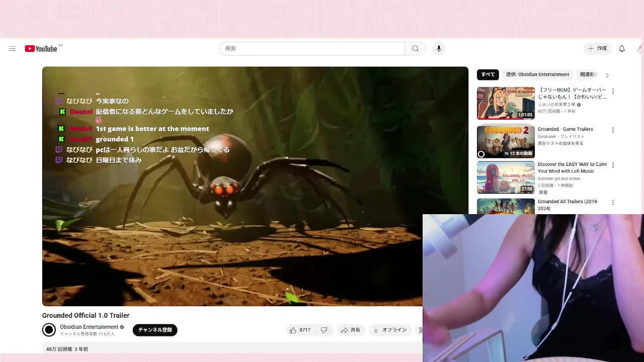Subscribe with the チャンネル登録 button
644x362 pixels.
coord(155,330)
